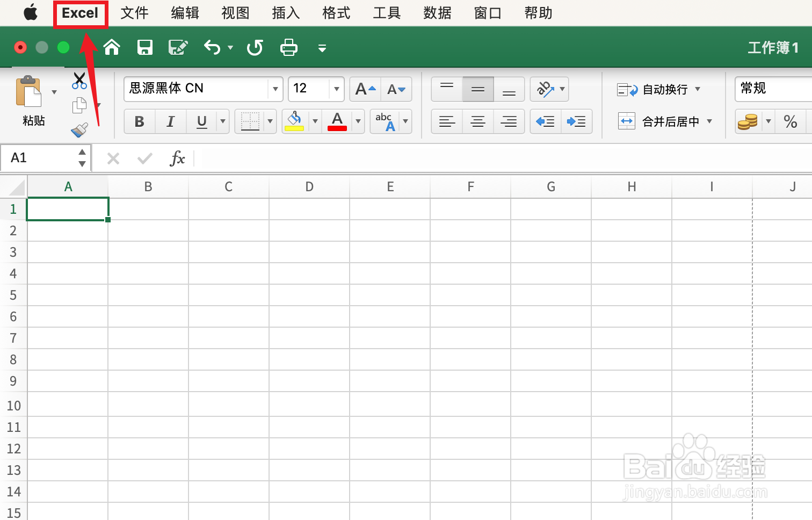Open the Apple menu
This screenshot has height=520, width=812.
(x=31, y=13)
